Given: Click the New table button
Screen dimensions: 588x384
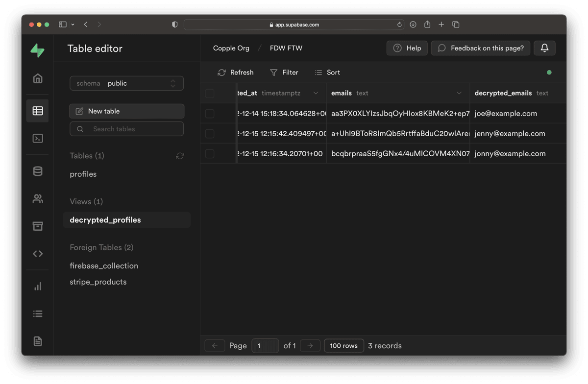Looking at the screenshot, I should pos(127,111).
